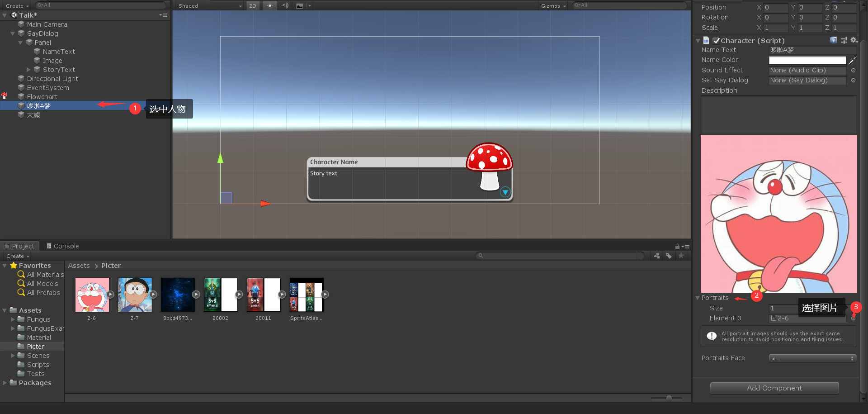The height and width of the screenshot is (414, 868).
Task: Select the Scripts folder
Action: tap(38, 365)
